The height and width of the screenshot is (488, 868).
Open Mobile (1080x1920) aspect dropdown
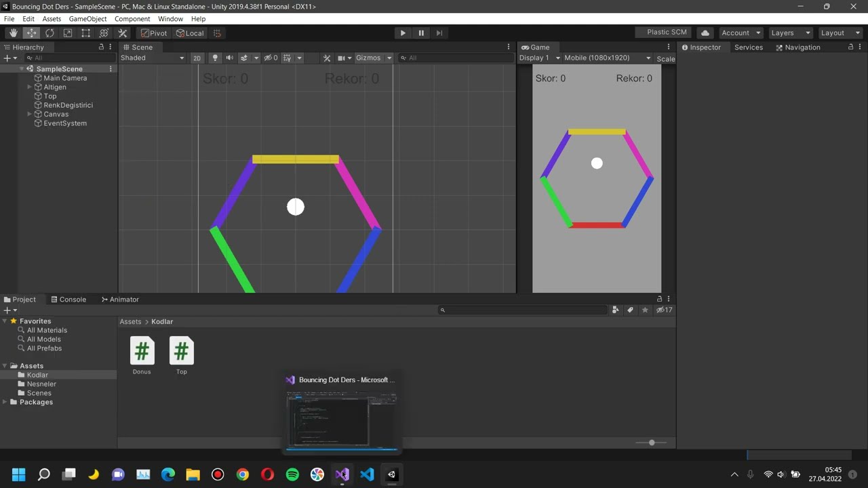(x=607, y=58)
